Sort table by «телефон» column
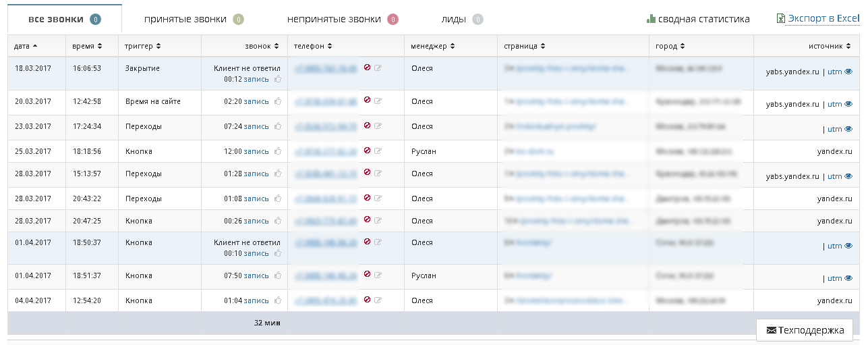 pos(314,46)
